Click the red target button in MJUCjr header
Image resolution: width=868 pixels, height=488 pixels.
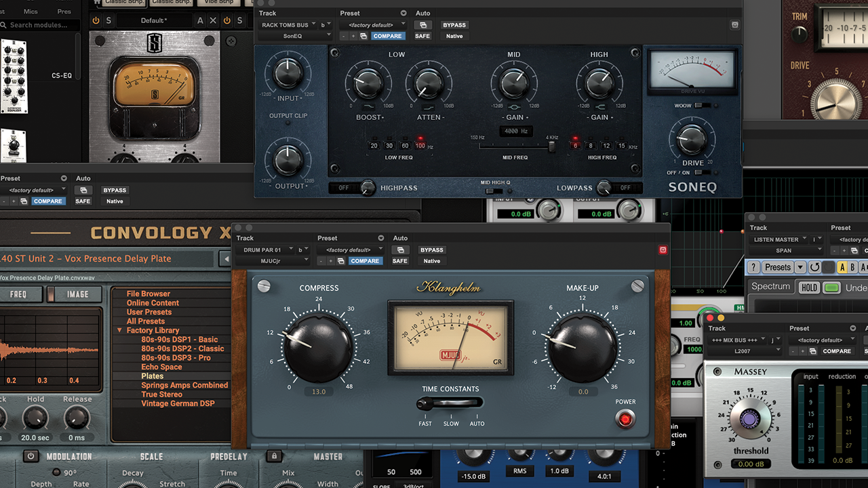point(663,250)
